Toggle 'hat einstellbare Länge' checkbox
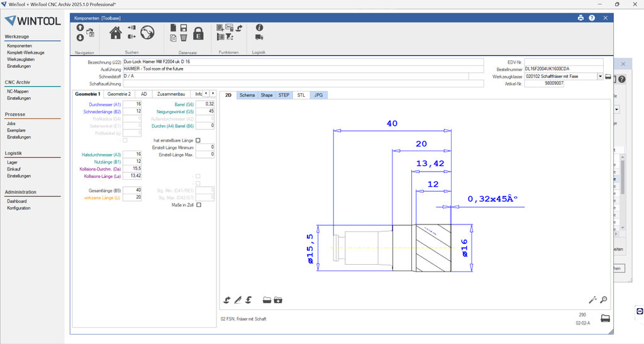This screenshot has width=644, height=344. click(198, 140)
